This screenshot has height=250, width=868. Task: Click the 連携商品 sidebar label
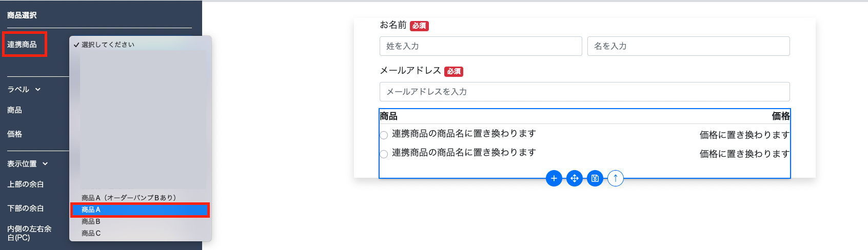(22, 45)
